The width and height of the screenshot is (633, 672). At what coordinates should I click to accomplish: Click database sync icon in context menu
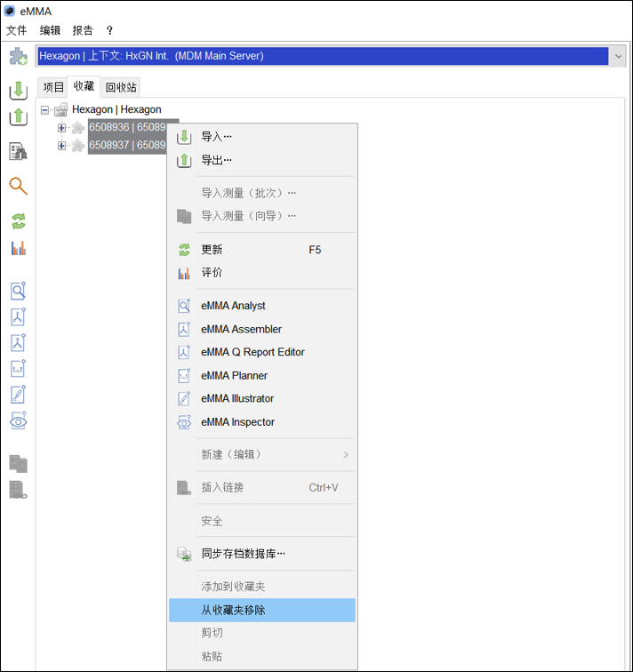[184, 554]
